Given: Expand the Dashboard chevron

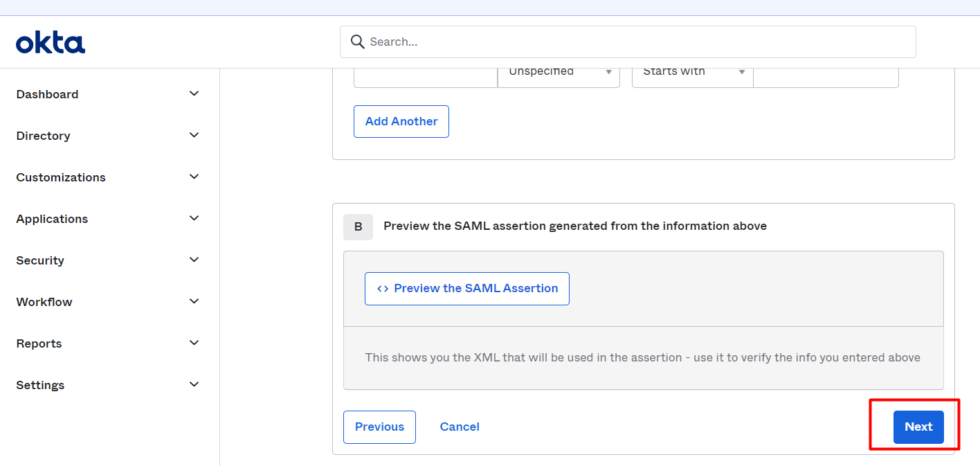Looking at the screenshot, I should [194, 93].
